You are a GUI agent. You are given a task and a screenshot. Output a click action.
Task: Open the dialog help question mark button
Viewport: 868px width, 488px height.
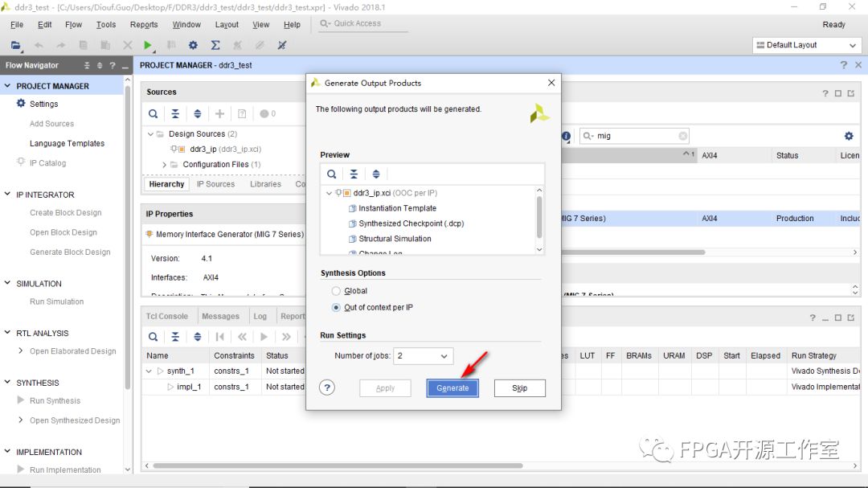[x=327, y=388]
